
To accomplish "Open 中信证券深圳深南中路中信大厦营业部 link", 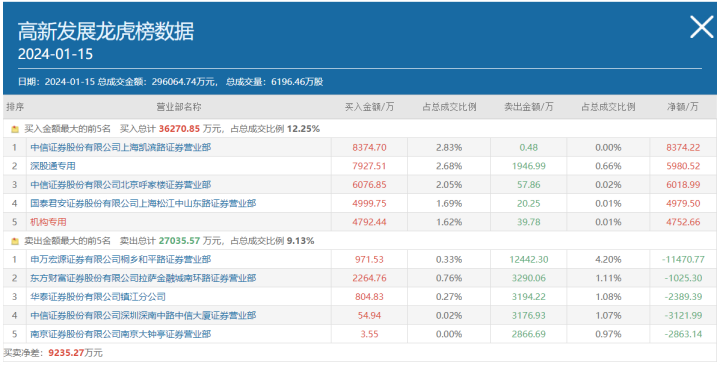I will tap(143, 315).
